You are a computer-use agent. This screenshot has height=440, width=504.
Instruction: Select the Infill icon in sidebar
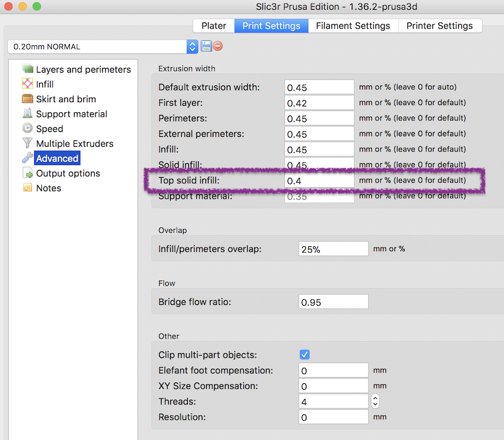(x=28, y=84)
